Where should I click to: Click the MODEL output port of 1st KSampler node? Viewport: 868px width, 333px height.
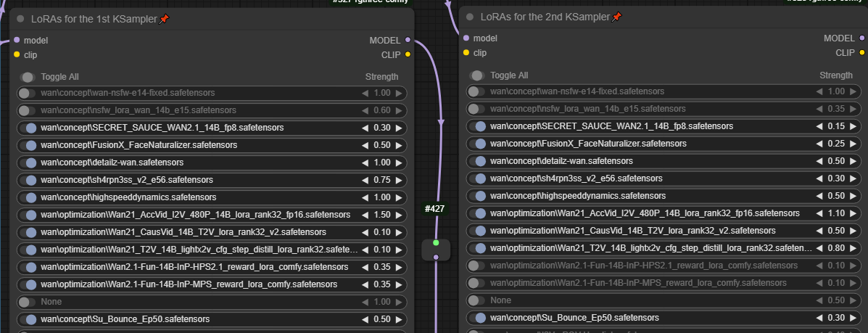[x=408, y=40]
